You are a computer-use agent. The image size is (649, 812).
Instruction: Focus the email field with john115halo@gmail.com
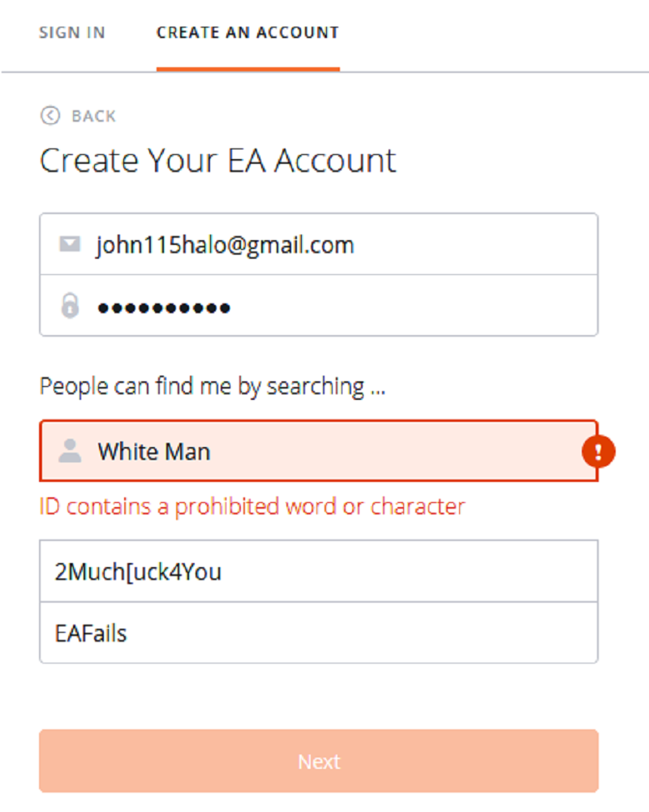pos(319,244)
